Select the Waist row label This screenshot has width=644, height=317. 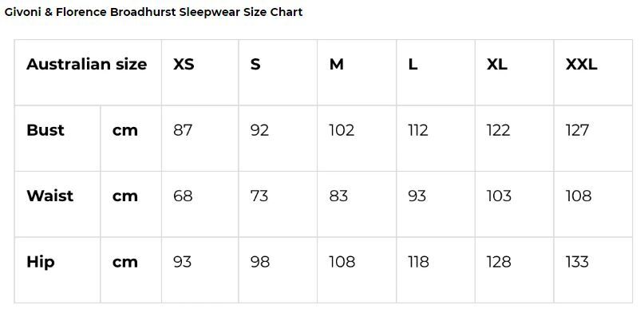coord(49,196)
